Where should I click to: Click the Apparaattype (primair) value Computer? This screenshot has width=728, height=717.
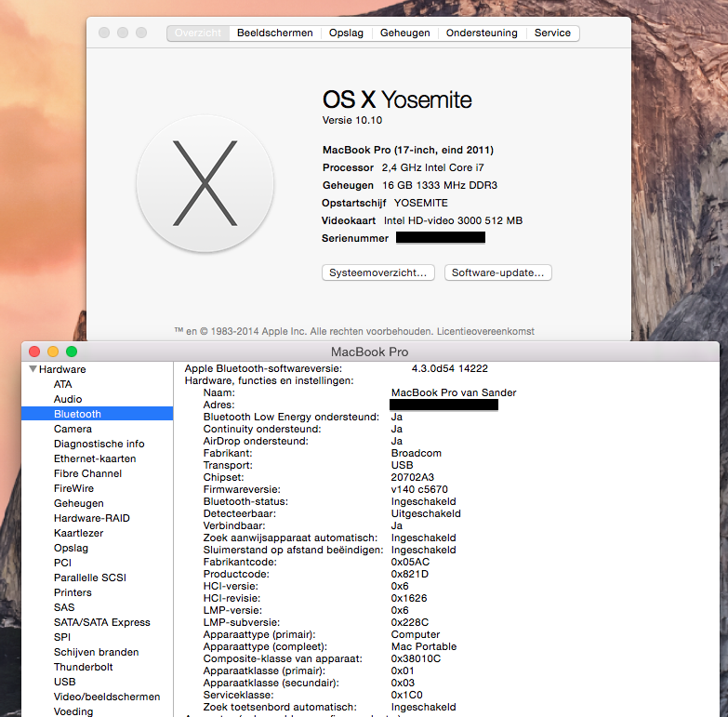[415, 634]
